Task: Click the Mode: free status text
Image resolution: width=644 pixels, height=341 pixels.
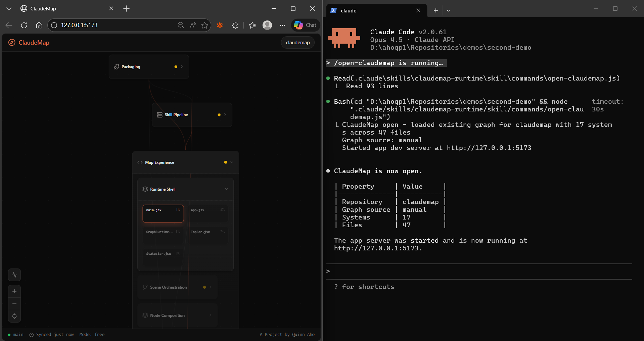Action: 92,335
